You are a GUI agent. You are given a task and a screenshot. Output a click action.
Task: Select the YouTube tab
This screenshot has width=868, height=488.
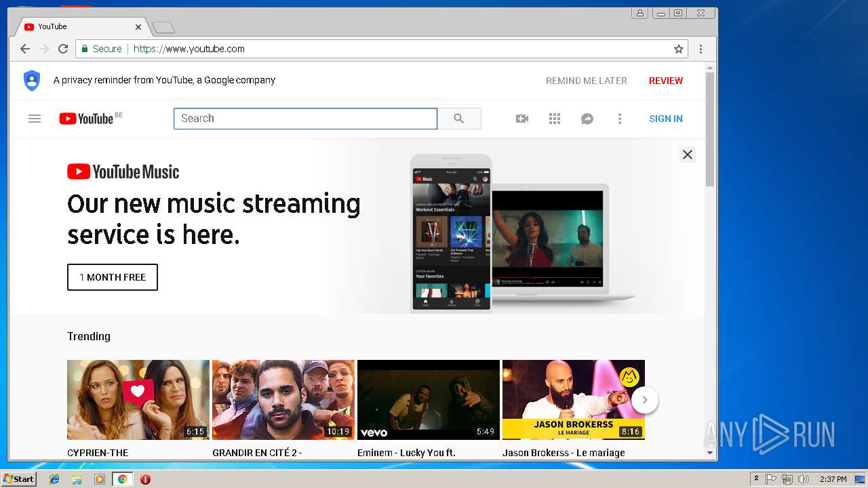click(81, 27)
